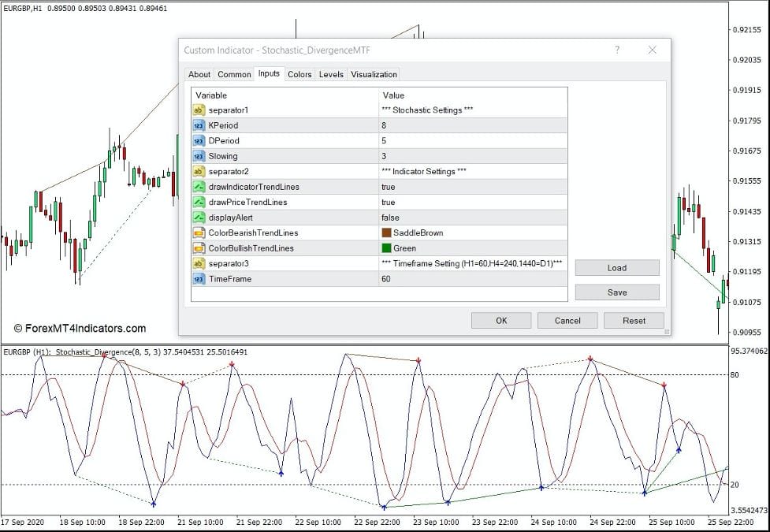The width and height of the screenshot is (770, 532).
Task: Click the Reset button
Action: point(633,321)
